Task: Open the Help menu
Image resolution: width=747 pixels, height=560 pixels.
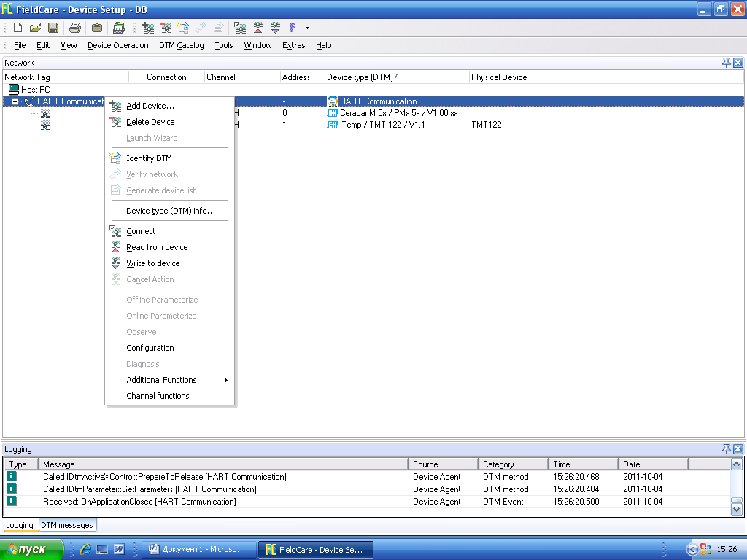Action: click(x=323, y=45)
